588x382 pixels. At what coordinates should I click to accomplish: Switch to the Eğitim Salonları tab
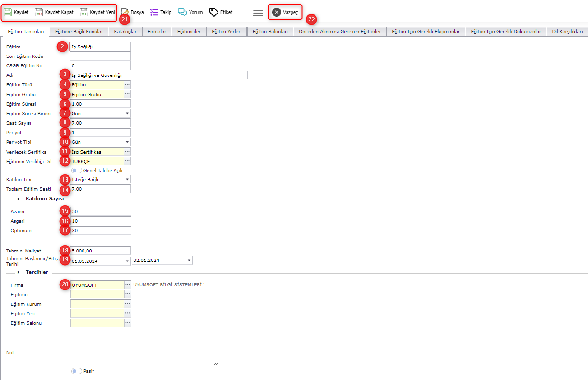[270, 32]
